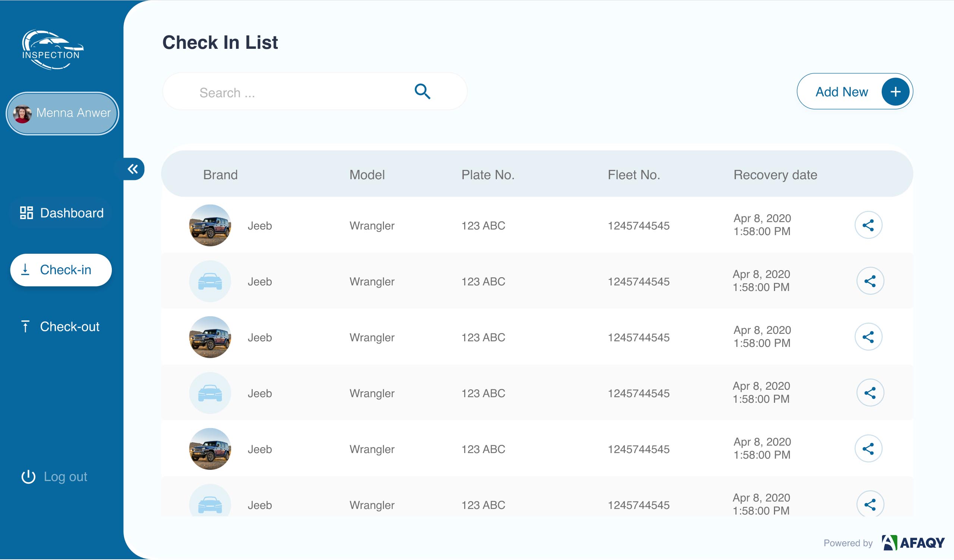Select the Check-in menu item

[x=61, y=270]
